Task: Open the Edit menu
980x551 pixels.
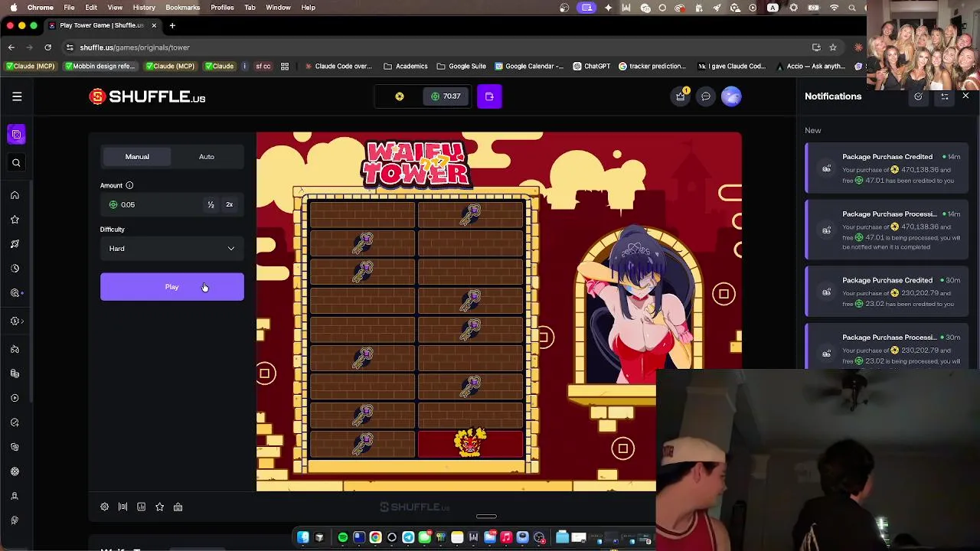Action: (x=91, y=7)
